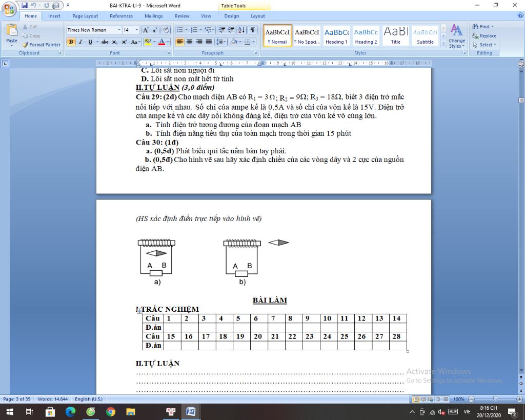Click the Grow Font button
Screen dimensions: 525x420
tap(146, 30)
